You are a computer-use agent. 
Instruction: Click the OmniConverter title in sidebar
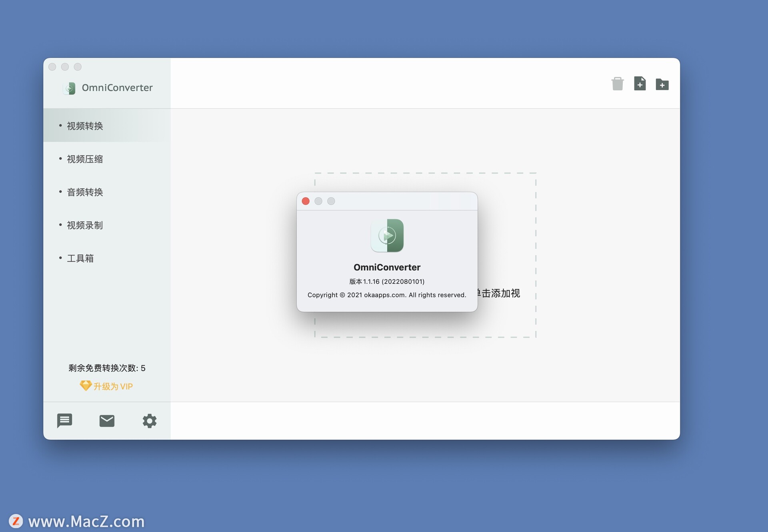pyautogui.click(x=117, y=88)
